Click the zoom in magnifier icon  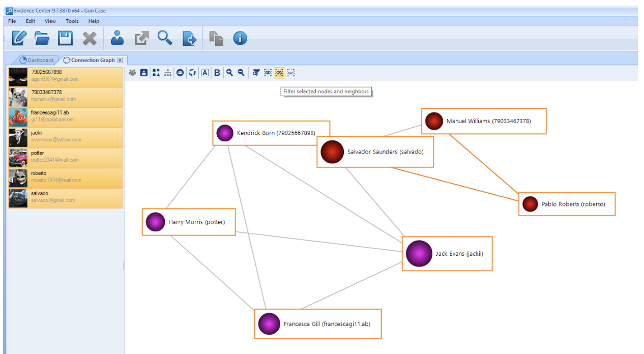(229, 73)
